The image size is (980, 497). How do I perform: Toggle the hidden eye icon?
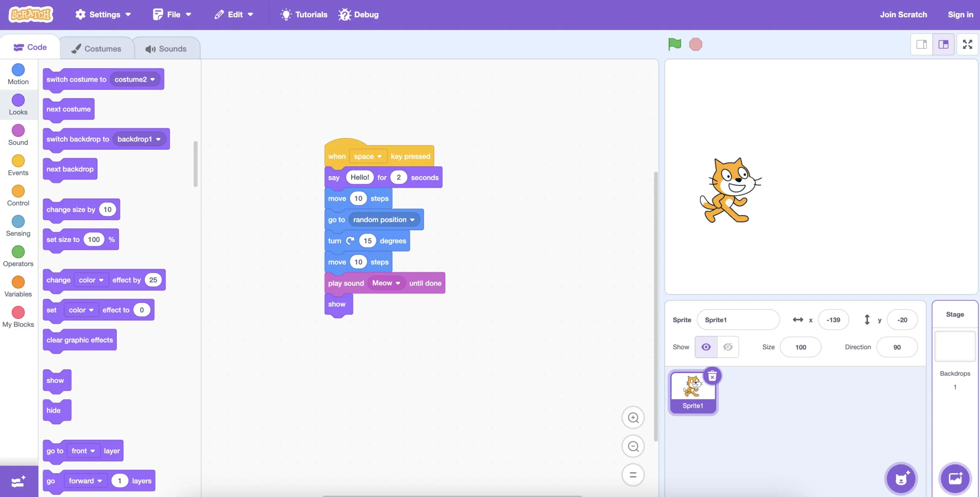[x=727, y=347]
